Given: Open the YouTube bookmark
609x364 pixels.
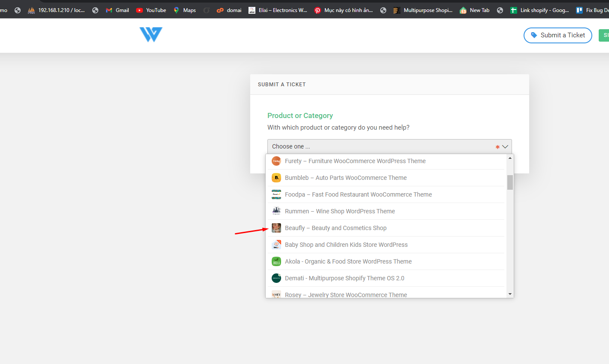Looking at the screenshot, I should pos(151,10).
